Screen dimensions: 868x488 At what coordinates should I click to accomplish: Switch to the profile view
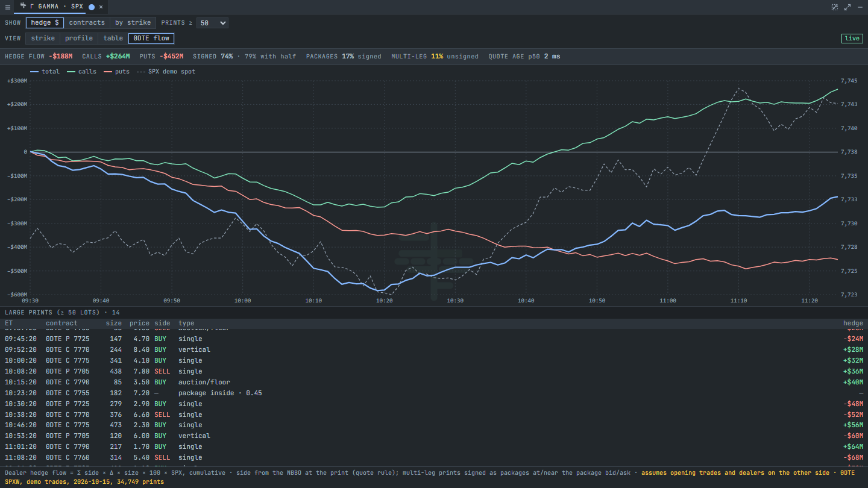[x=79, y=39]
